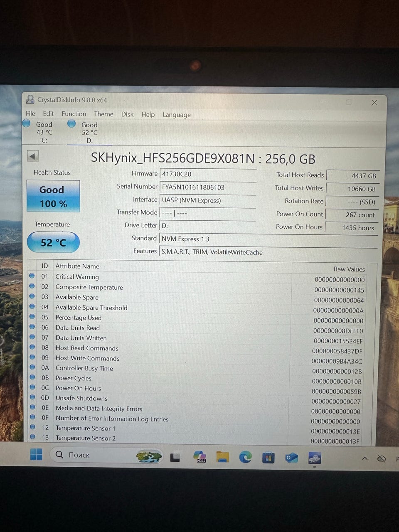Click raw value 000000008DFFF0
Viewport: 399px width, 532px height.
point(338,331)
